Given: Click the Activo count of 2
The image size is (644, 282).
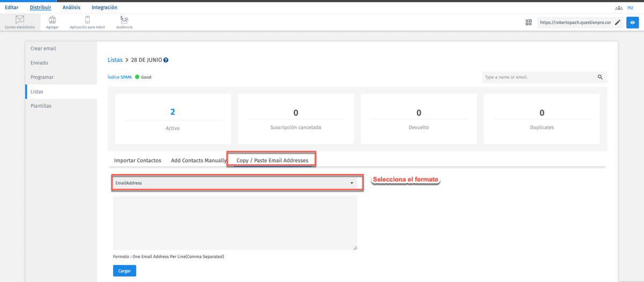Looking at the screenshot, I should pyautogui.click(x=172, y=112).
